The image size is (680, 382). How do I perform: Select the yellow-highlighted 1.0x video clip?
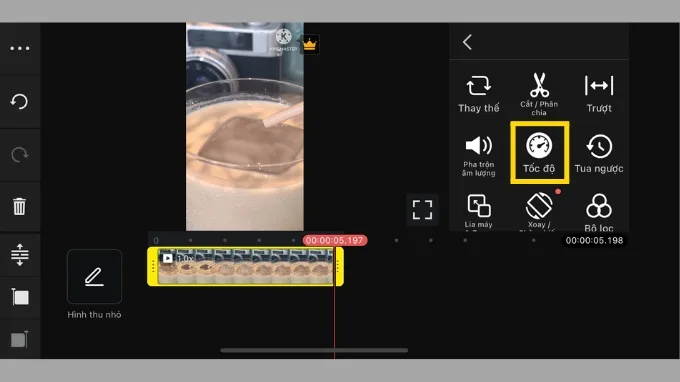point(245,266)
